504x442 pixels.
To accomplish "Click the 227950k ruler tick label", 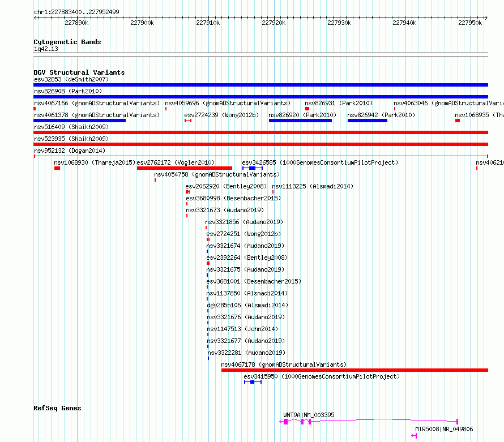I will tap(470, 23).
